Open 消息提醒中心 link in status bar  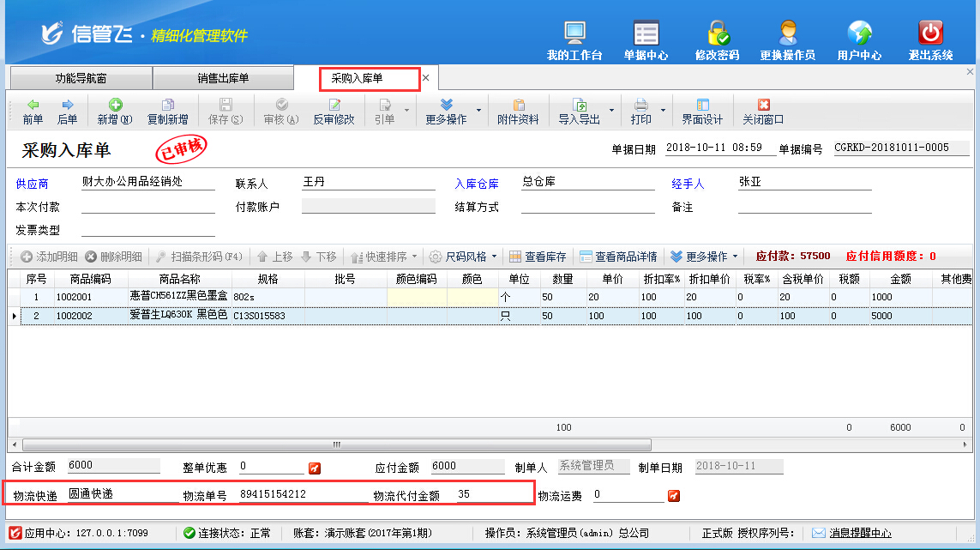(x=859, y=533)
